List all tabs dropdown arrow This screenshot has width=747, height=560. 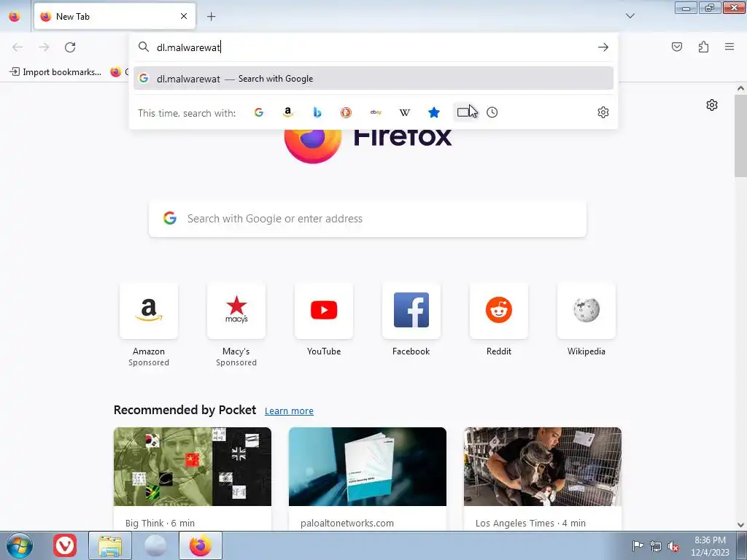[630, 16]
